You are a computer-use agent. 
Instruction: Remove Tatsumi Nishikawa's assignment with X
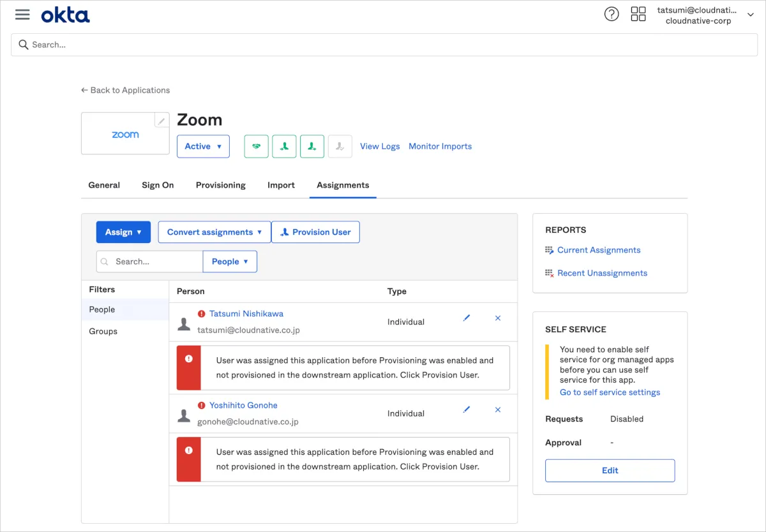pyautogui.click(x=498, y=318)
